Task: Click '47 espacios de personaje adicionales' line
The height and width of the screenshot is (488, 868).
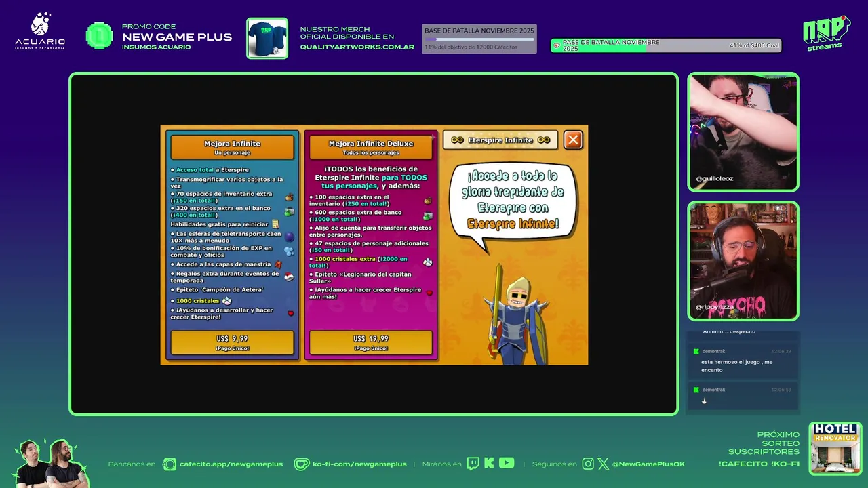Action: pyautogui.click(x=370, y=247)
